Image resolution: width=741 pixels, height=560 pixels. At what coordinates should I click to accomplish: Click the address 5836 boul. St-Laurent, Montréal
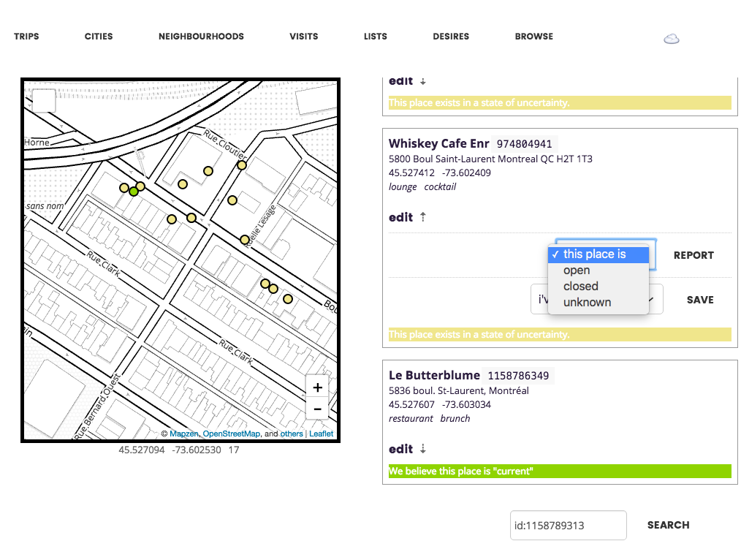[459, 390]
